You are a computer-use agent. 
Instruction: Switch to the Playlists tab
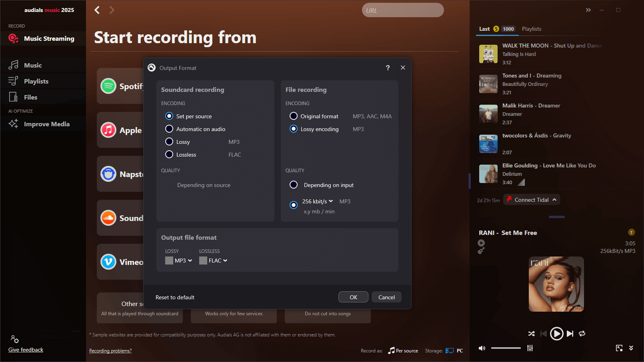point(531,29)
